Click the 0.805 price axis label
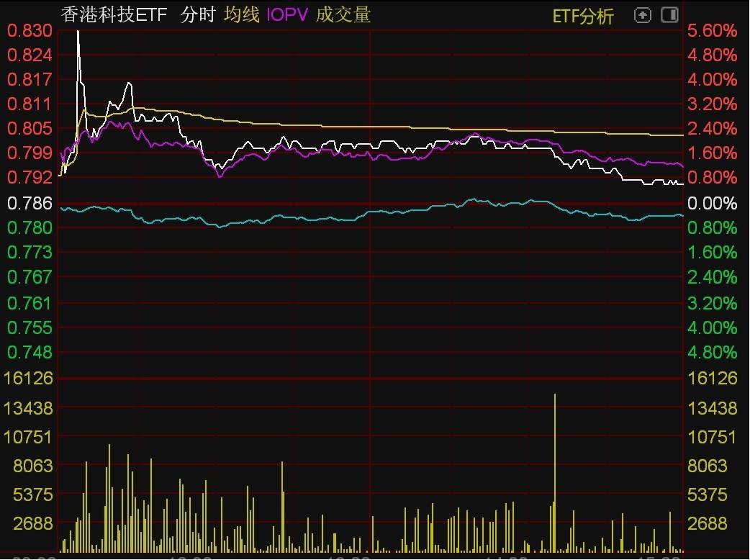Viewport: 750px width, 560px height. click(30, 128)
